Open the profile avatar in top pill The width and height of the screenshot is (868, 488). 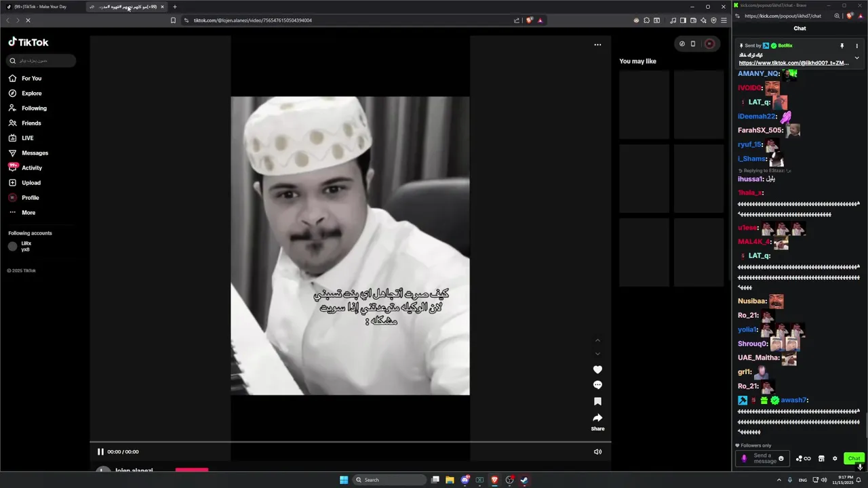coord(709,44)
